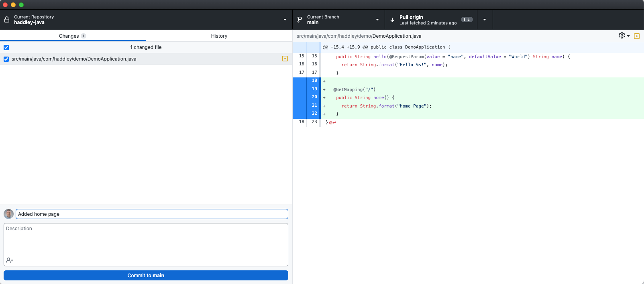Click the add co-authors icon
644x284 pixels.
[10, 260]
